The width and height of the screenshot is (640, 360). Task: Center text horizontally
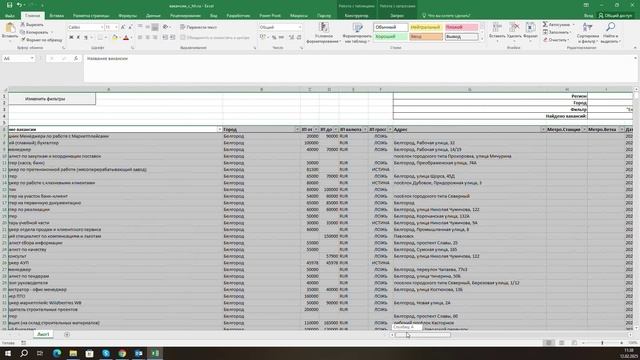click(147, 38)
